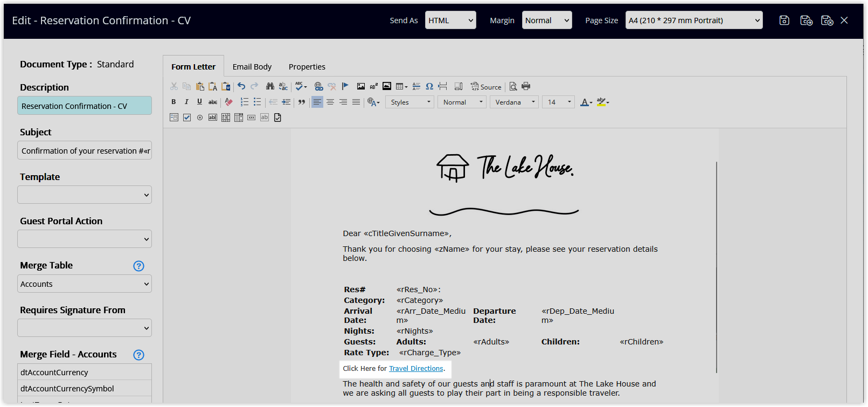Viewport: 868px width, 407px height.
Task: Switch to Source view
Action: [x=486, y=86]
